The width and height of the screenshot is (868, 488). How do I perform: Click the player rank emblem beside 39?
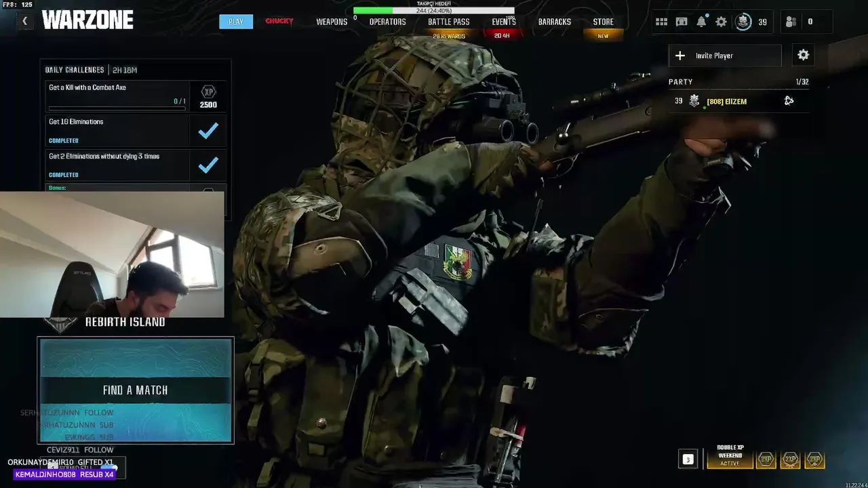coord(743,22)
